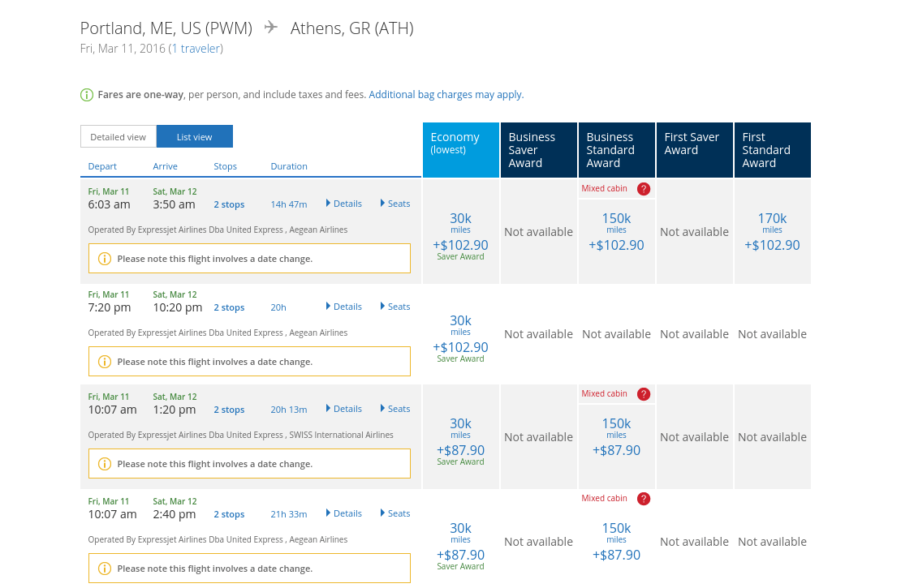Expand Details for the 6:03 am flight

(x=343, y=204)
